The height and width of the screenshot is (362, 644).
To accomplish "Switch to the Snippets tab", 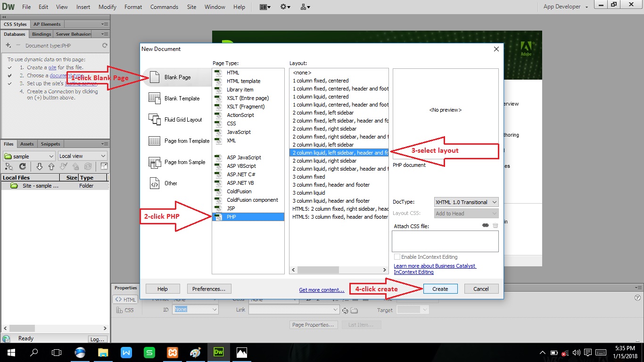I will coord(50,144).
